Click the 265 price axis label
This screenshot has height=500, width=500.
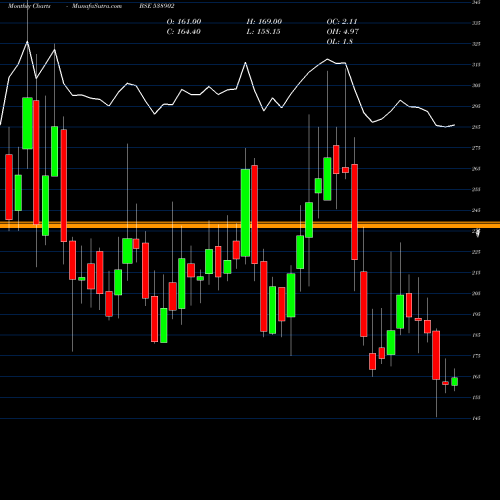(476, 169)
